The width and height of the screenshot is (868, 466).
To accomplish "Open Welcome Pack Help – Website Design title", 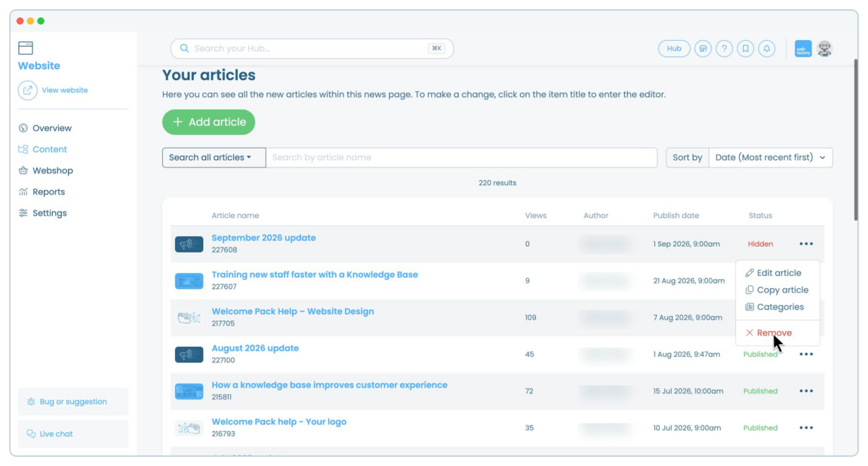I will 292,311.
